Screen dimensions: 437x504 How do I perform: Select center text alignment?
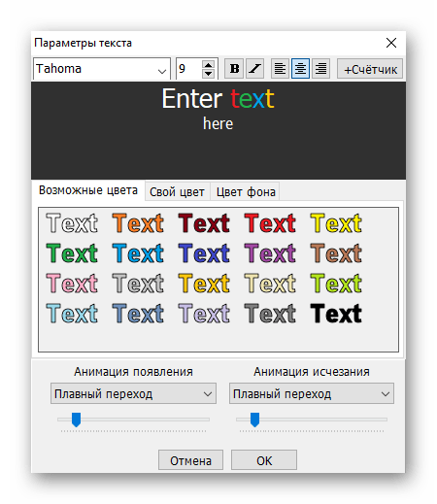(x=300, y=69)
